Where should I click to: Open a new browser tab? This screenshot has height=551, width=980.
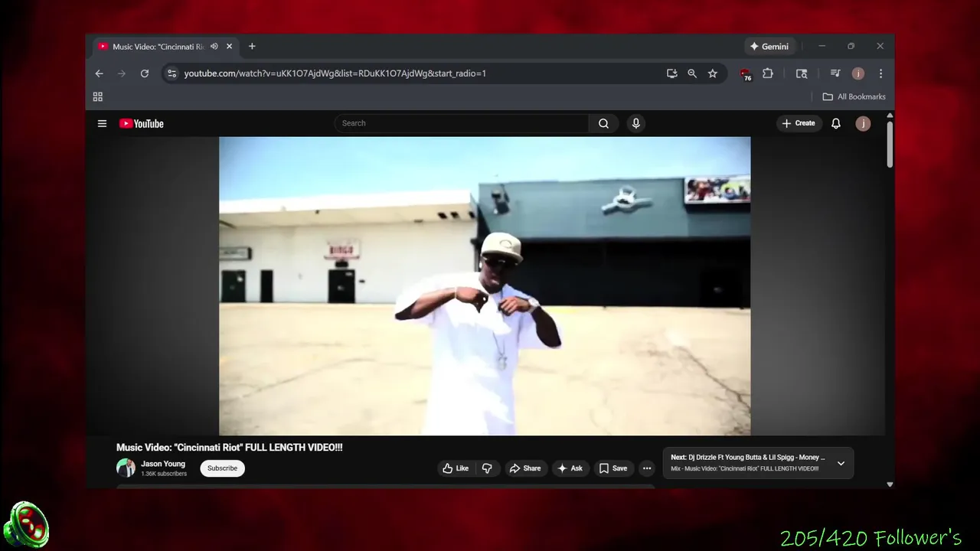[252, 46]
